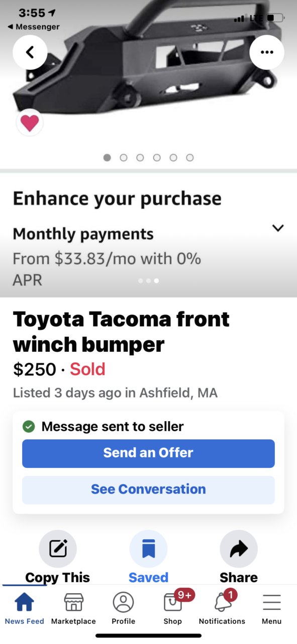Open the Shop bag icon
The image size is (297, 644).
tap(173, 608)
